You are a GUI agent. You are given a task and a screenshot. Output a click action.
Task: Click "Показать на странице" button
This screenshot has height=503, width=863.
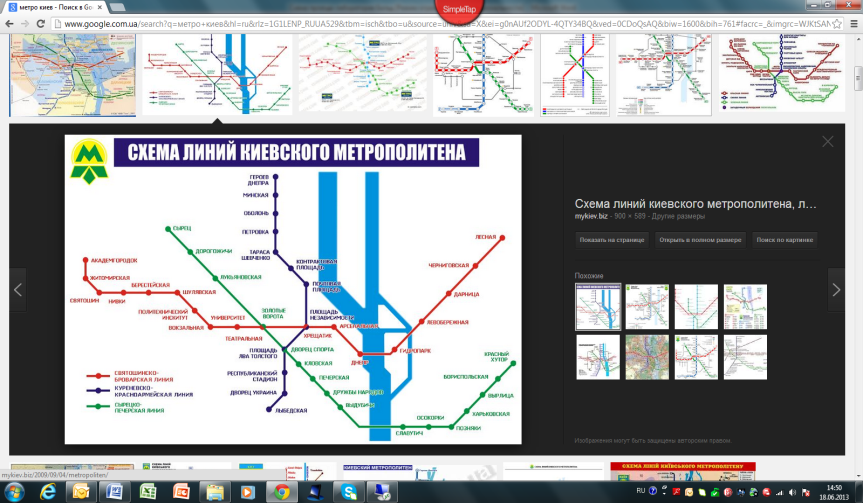611,240
